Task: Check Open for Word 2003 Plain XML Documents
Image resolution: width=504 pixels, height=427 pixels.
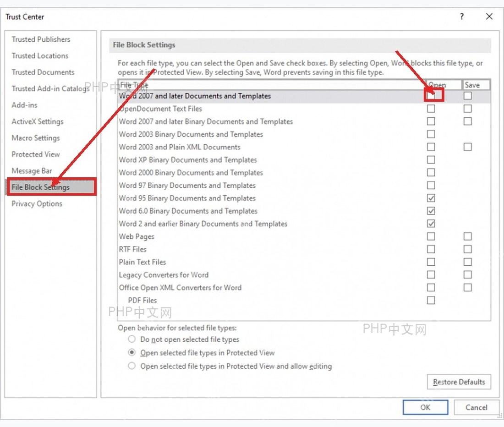Action: (x=431, y=147)
